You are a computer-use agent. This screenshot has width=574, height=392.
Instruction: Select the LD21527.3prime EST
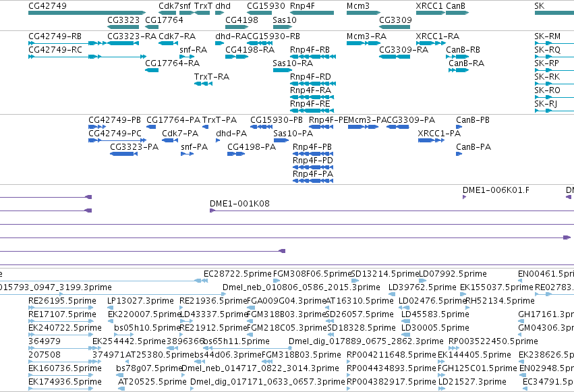[442, 389]
